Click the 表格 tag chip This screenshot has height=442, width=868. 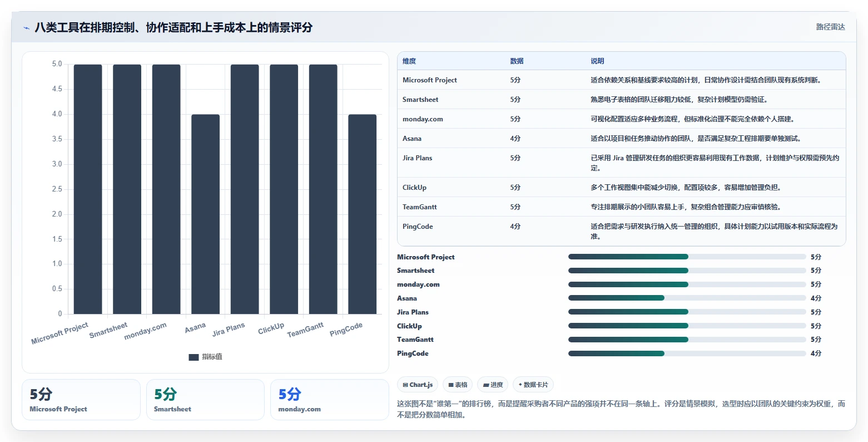(458, 385)
